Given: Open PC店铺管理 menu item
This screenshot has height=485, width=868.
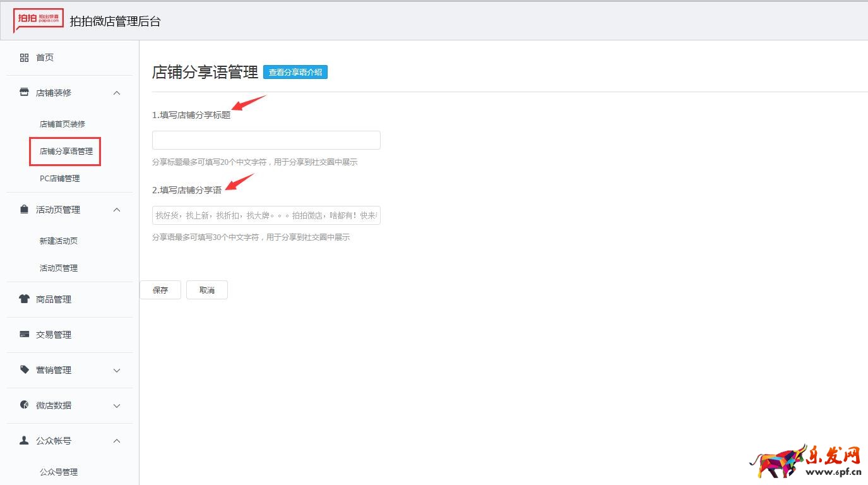Looking at the screenshot, I should pyautogui.click(x=59, y=179).
